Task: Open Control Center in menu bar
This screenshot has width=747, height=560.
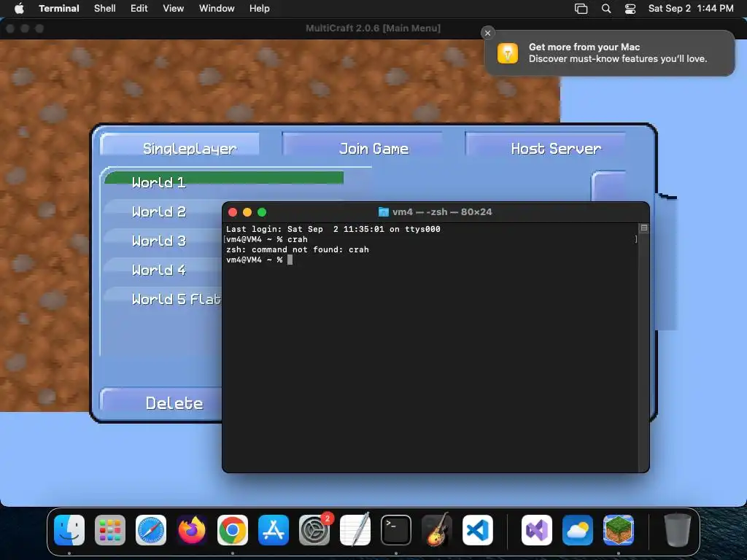Action: 630,9
